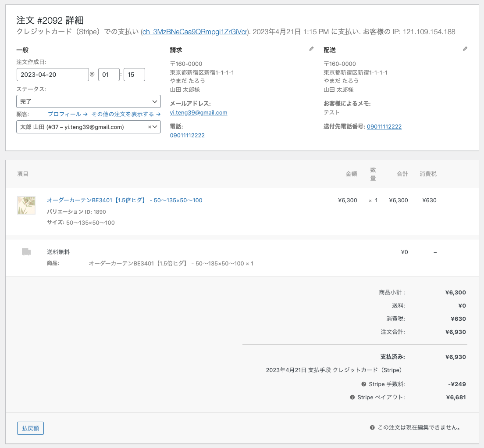
Task: Open the Stripe charge ID link
Action: tap(195, 32)
